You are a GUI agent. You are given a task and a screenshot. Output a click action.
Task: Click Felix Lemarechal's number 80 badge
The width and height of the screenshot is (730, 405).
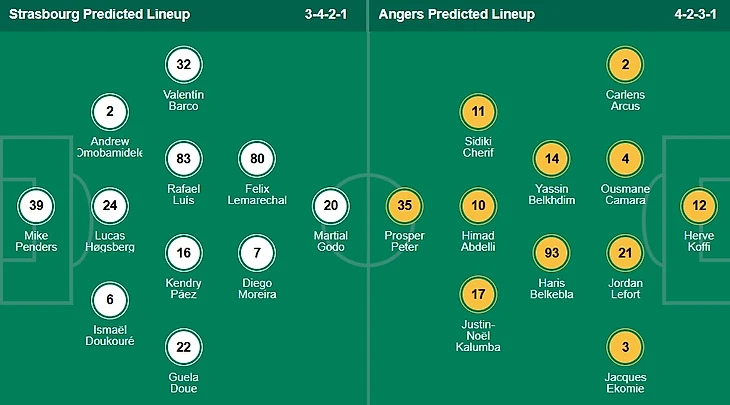(x=257, y=159)
